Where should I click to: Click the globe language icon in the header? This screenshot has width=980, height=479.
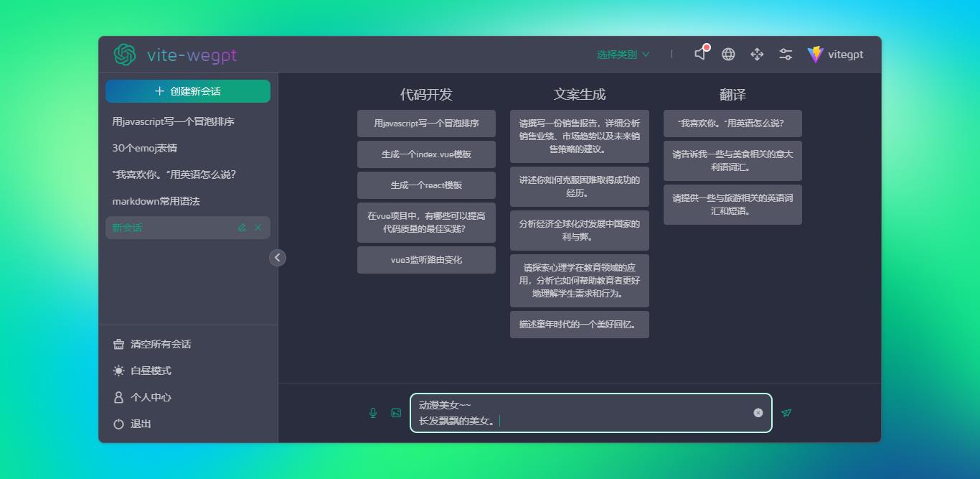point(728,54)
